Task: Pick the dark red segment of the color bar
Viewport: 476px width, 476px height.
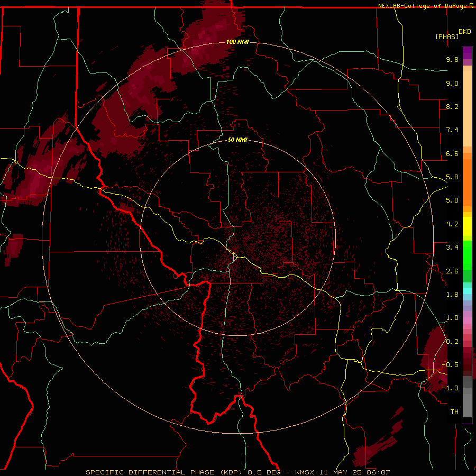Action: pos(467,361)
